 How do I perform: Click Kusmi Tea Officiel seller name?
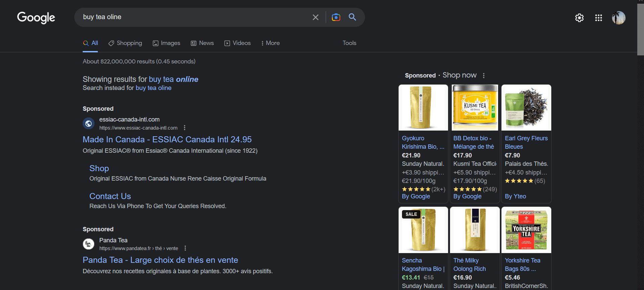pos(475,164)
